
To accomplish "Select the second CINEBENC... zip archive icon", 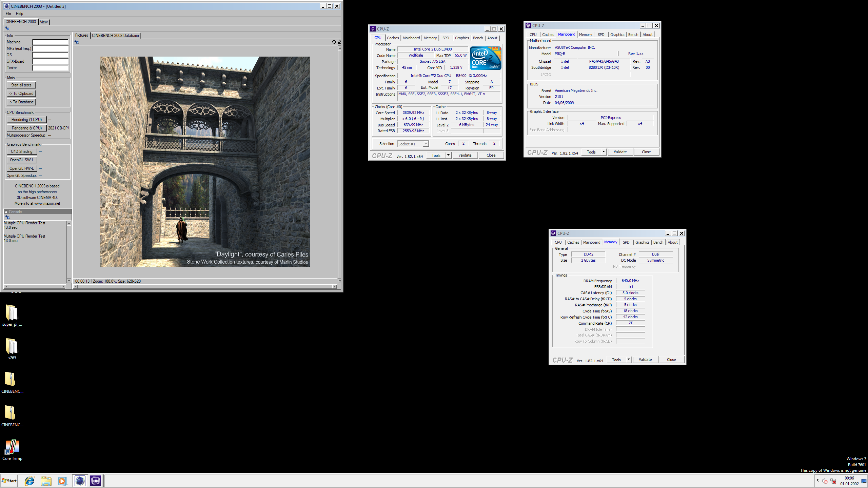I will 12,416.
